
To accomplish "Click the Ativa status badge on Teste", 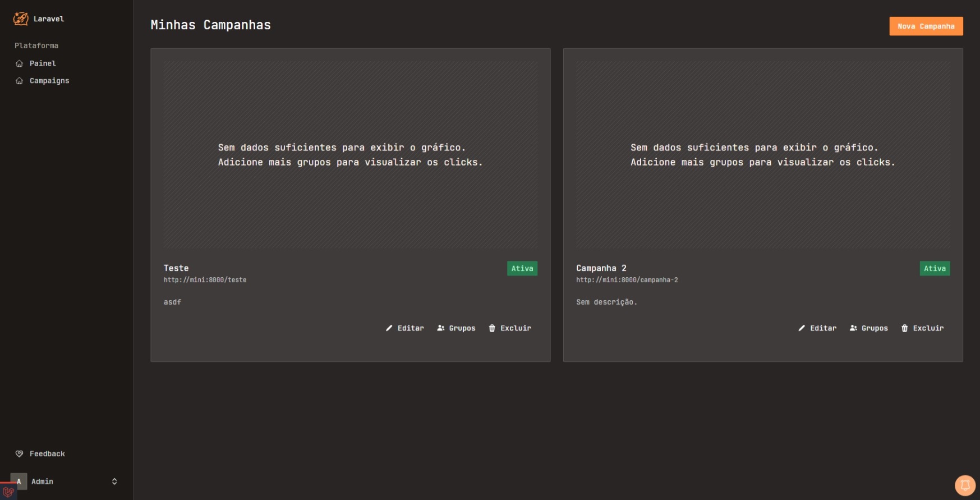I will (x=522, y=269).
